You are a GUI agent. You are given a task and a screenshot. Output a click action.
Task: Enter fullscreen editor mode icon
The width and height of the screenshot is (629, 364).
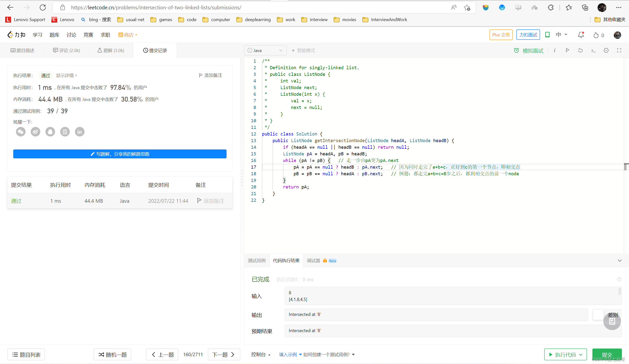click(x=619, y=50)
